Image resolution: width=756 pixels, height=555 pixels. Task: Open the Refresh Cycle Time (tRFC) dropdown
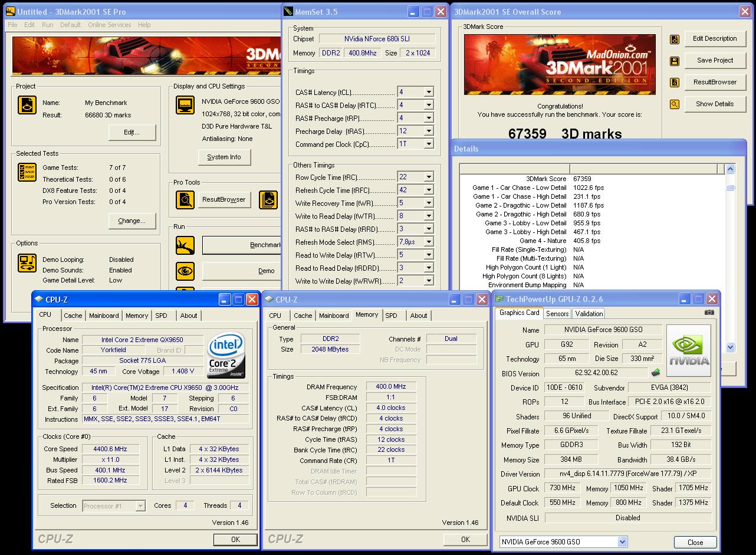click(429, 190)
